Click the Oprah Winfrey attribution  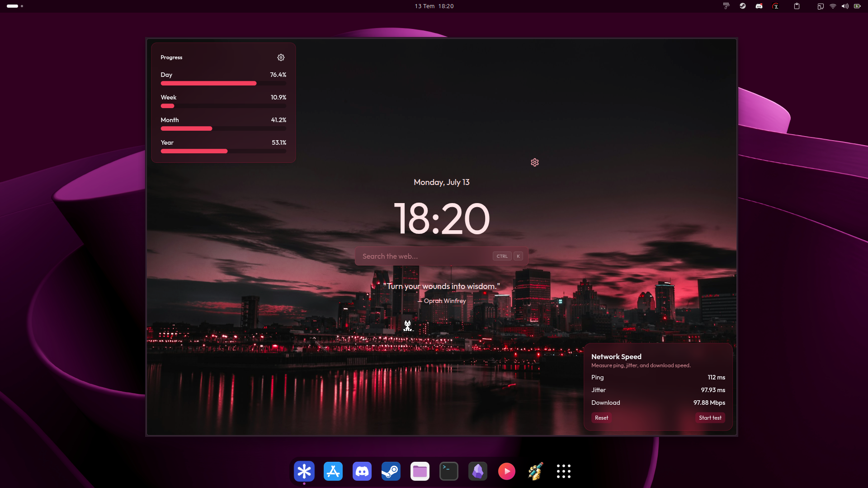click(x=442, y=301)
